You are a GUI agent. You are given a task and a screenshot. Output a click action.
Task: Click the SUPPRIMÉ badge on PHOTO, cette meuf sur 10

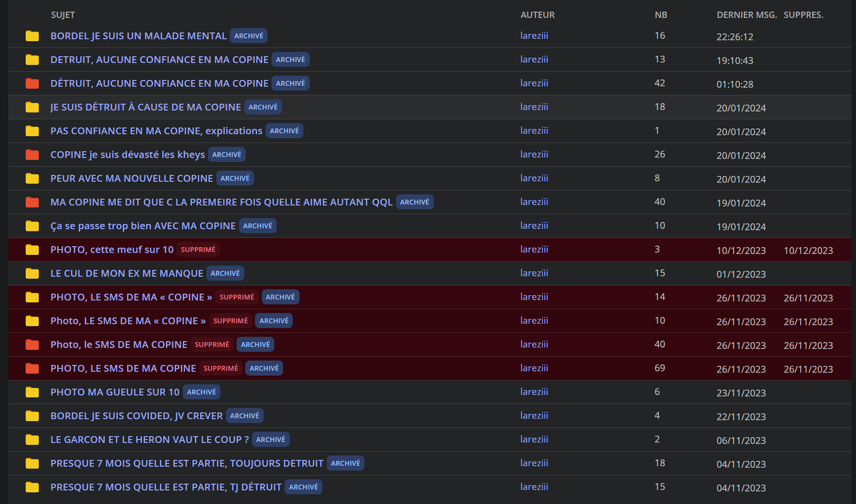pyautogui.click(x=198, y=250)
